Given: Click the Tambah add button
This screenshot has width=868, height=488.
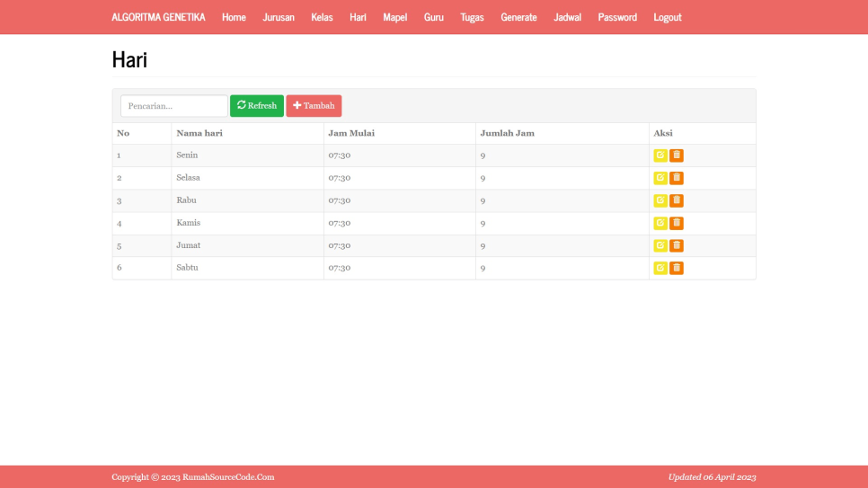Looking at the screenshot, I should [314, 106].
